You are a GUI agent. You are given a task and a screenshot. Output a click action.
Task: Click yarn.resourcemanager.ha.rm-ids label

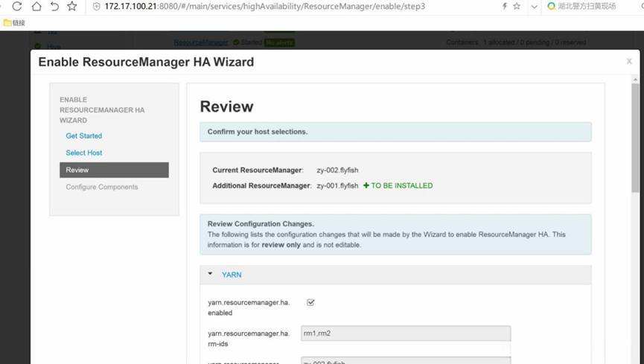coord(249,339)
